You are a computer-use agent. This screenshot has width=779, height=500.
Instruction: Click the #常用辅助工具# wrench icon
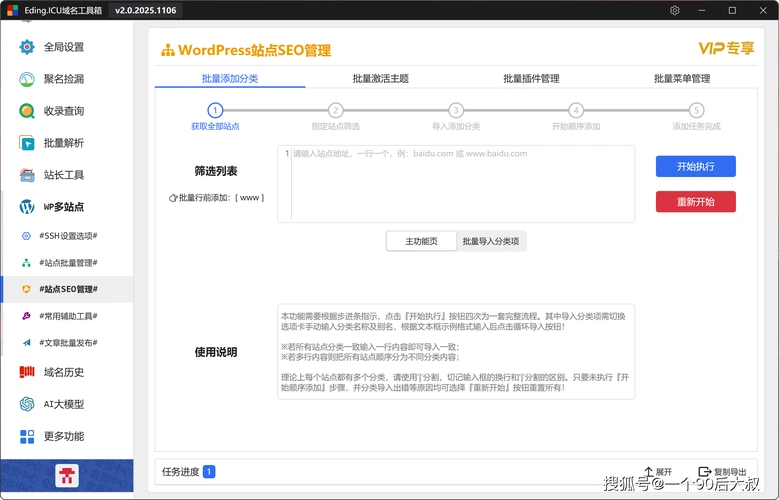[26, 316]
